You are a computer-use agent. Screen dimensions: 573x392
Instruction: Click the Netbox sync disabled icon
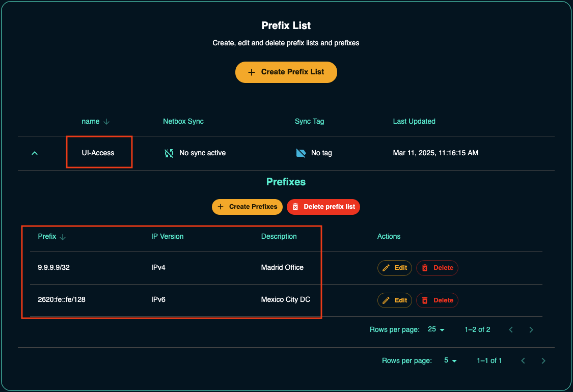(x=169, y=153)
